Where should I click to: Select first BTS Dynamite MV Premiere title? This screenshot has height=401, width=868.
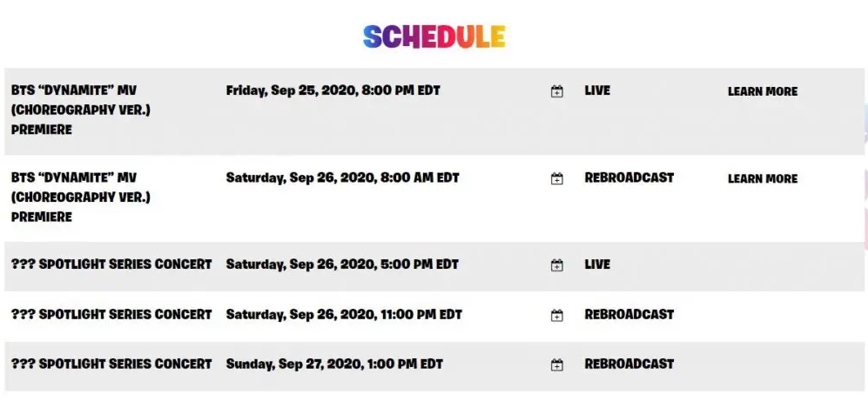coord(80,110)
